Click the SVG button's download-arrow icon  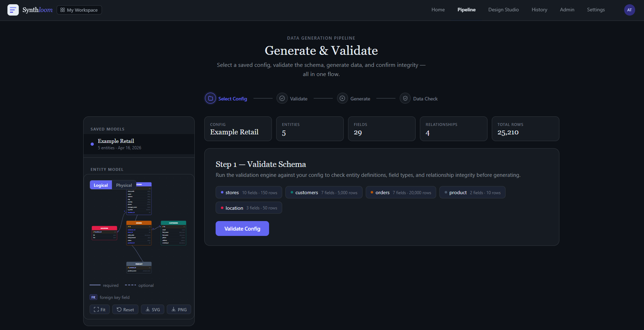point(148,309)
